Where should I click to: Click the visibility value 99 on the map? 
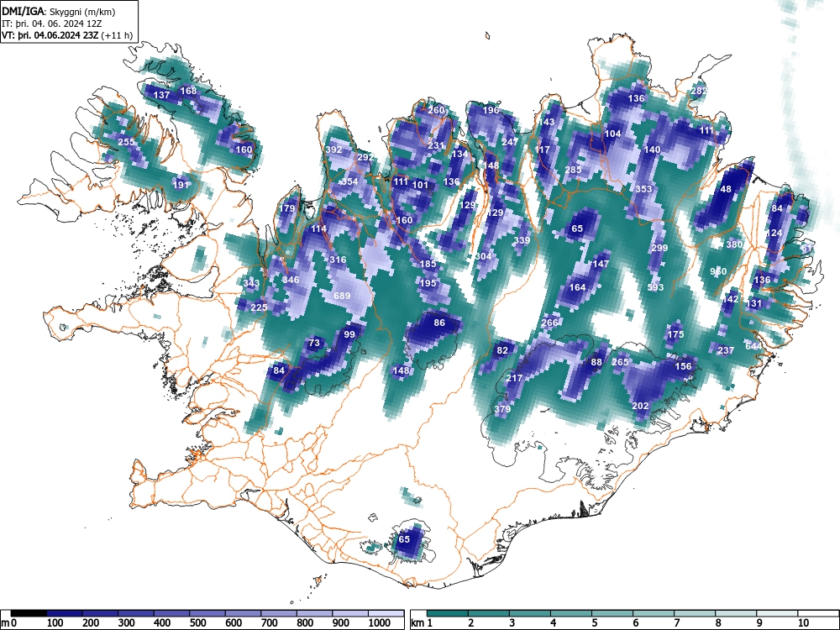349,334
